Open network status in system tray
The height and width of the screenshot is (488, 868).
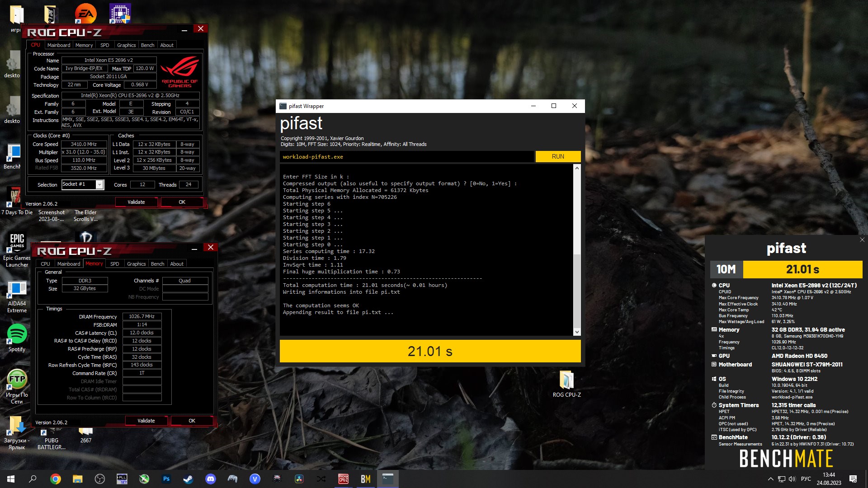pos(782,479)
